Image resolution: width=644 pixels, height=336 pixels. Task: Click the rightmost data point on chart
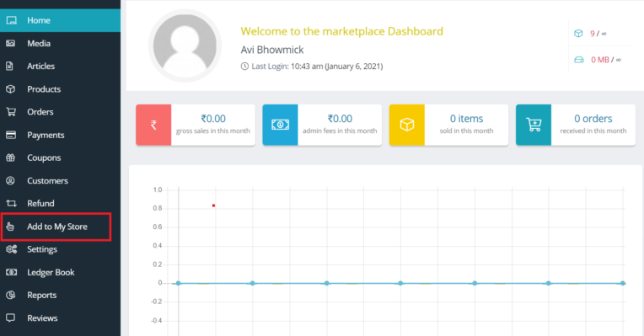tap(623, 283)
